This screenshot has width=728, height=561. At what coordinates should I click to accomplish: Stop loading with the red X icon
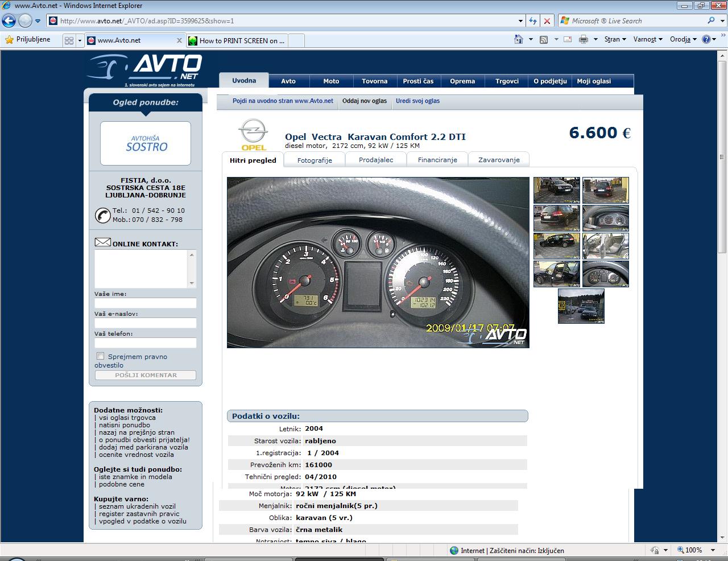coord(547,21)
